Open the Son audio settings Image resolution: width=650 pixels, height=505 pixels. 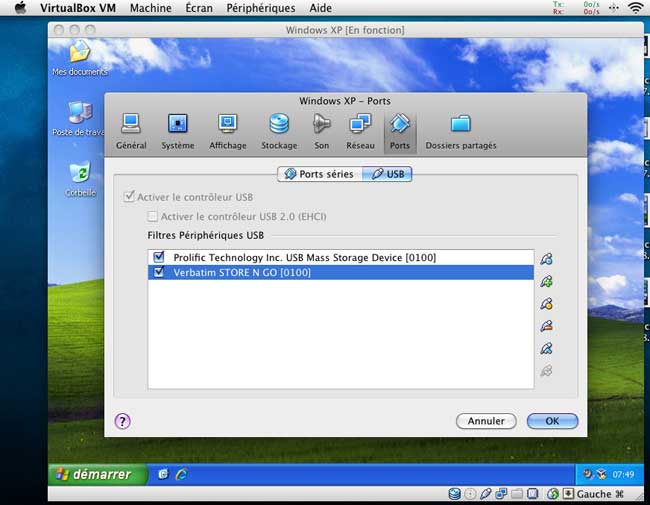coord(321,131)
